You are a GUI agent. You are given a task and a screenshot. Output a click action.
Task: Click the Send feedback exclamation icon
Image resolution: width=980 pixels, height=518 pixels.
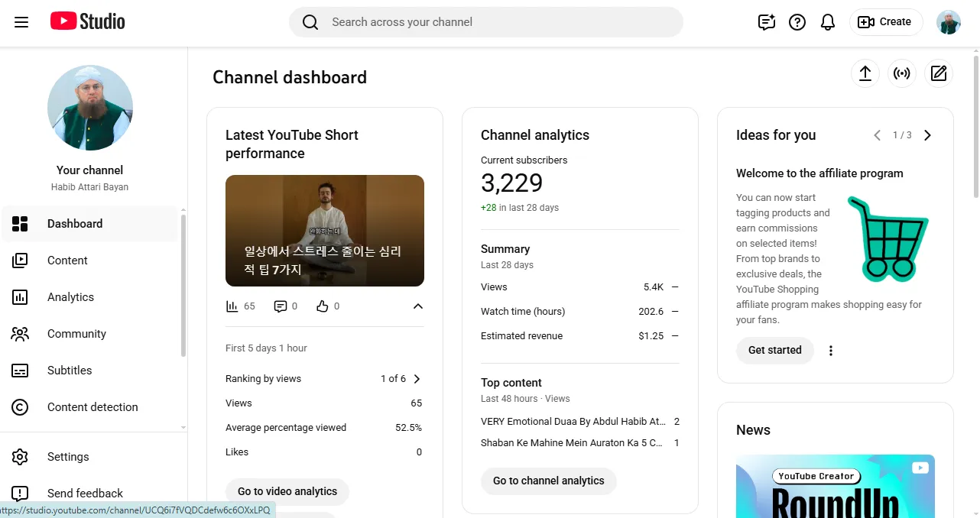(x=20, y=494)
